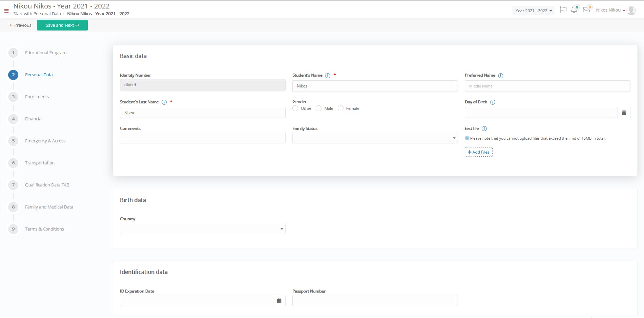Click Save and Next button

tap(62, 25)
